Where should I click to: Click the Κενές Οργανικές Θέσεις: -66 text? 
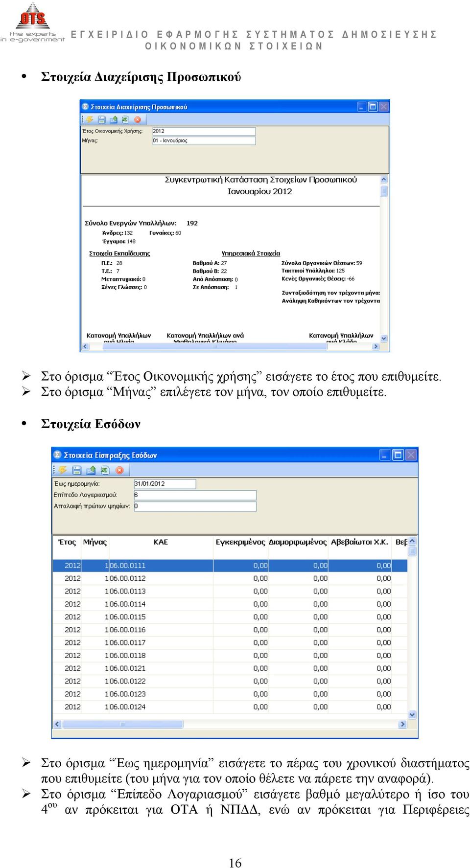[x=318, y=279]
